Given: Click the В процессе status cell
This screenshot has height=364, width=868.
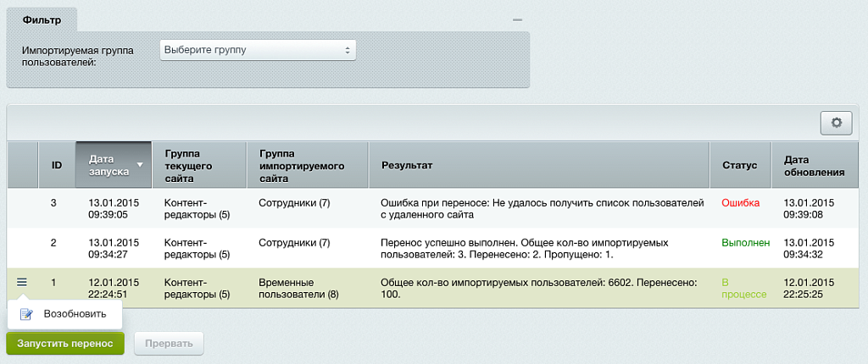Looking at the screenshot, I should tap(743, 288).
